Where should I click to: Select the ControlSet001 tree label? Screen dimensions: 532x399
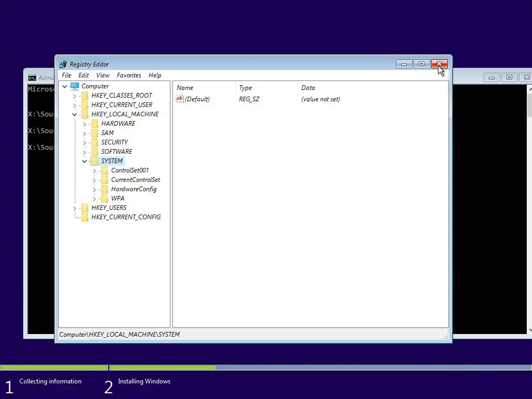(130, 170)
